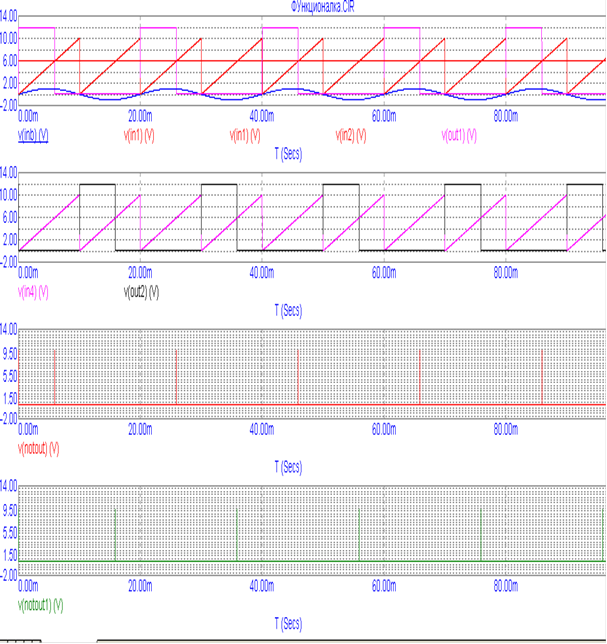This screenshot has height=644, width=607.
Task: Click the first black v(out2) square pulse
Action: (97, 186)
